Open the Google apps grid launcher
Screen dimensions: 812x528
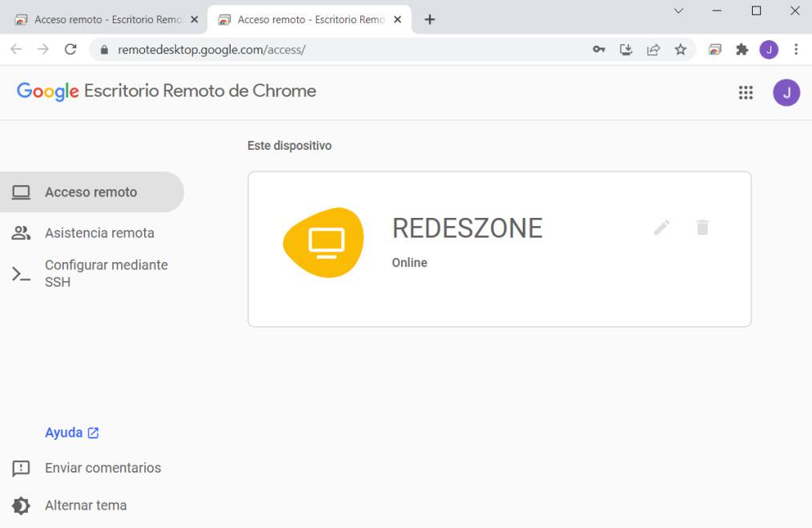(x=746, y=92)
